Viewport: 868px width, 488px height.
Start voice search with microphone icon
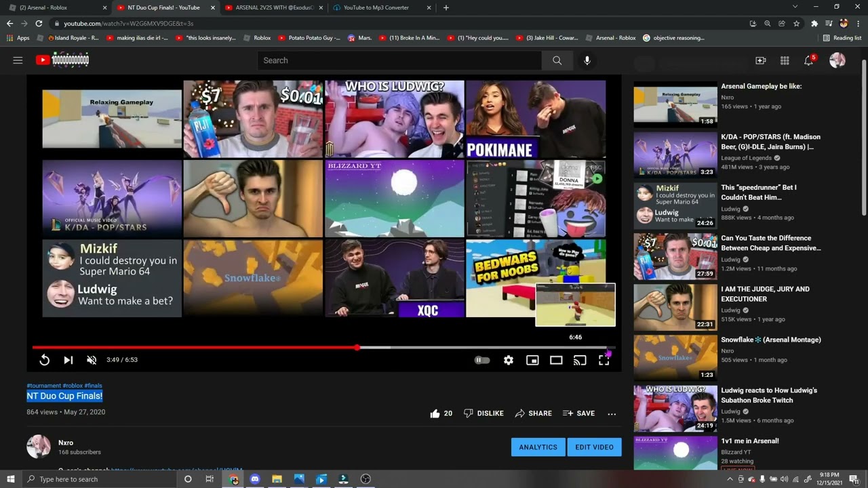click(x=587, y=60)
